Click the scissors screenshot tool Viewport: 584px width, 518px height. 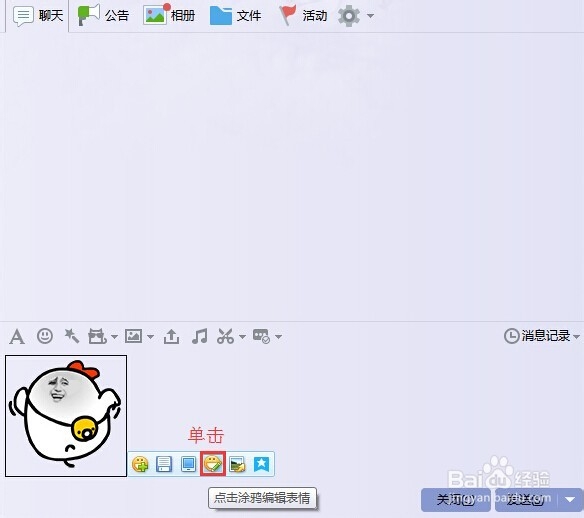coord(225,336)
